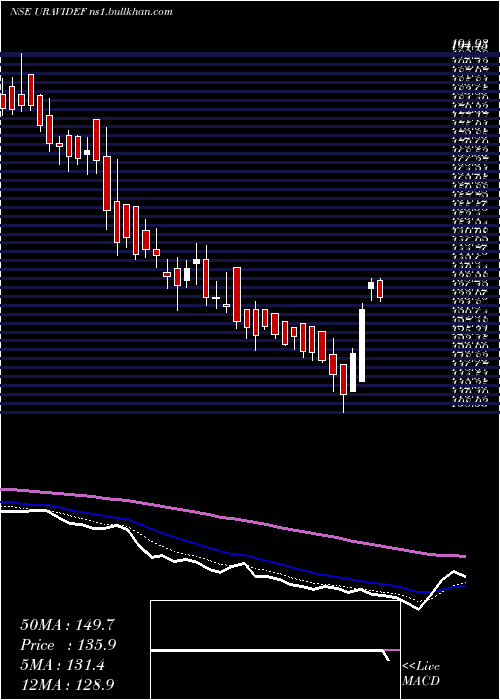
Task: Click the 50MA : 149.7 value label
Action: pos(68,625)
